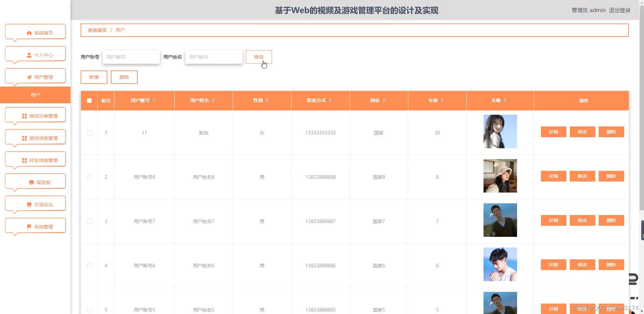
Task: Check the row 1 checkbox for 张怡
Action: point(89,133)
